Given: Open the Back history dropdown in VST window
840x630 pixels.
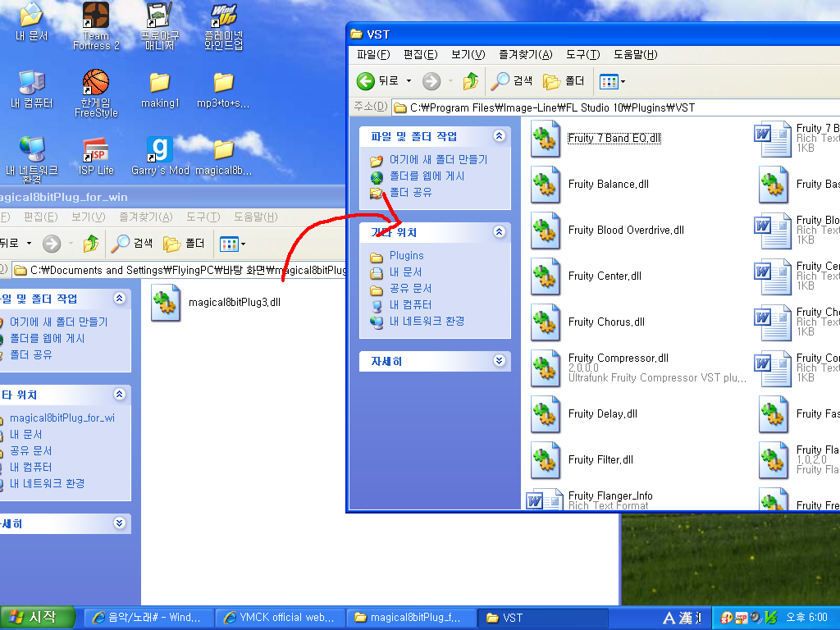Looking at the screenshot, I should click(x=409, y=81).
